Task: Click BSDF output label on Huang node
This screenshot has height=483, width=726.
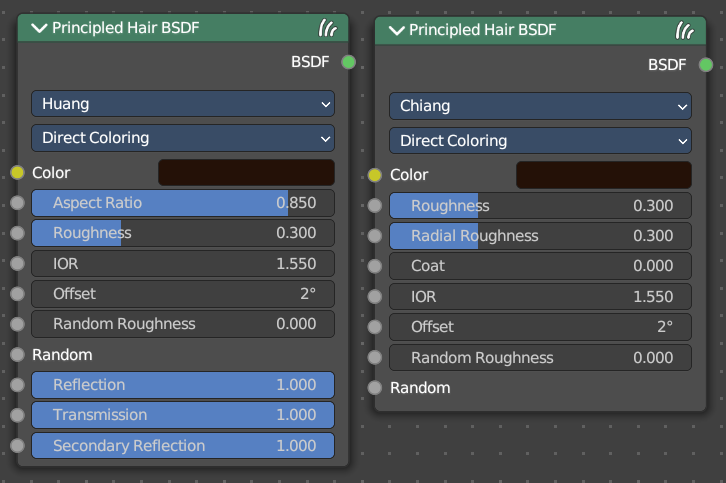Action: click(310, 62)
